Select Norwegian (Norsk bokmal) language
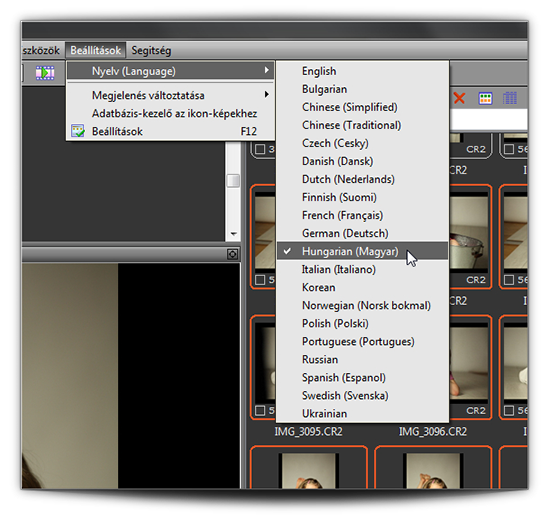 [362, 305]
